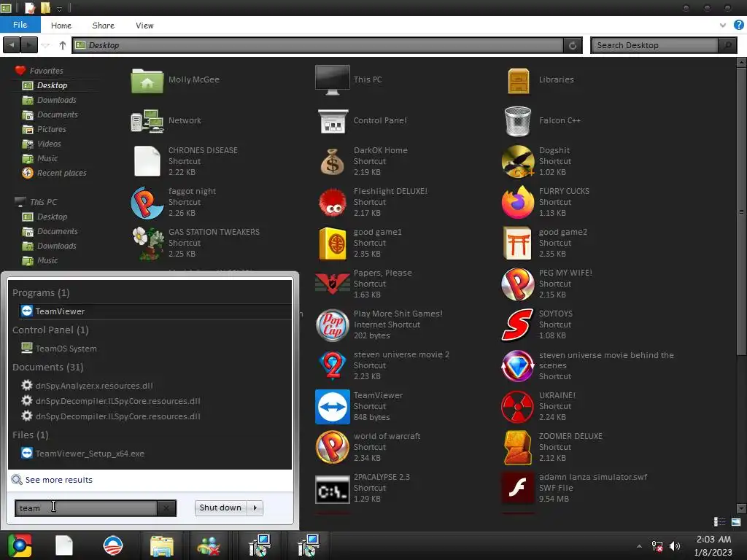Open the Network icon
The image size is (747, 560).
[147, 121]
